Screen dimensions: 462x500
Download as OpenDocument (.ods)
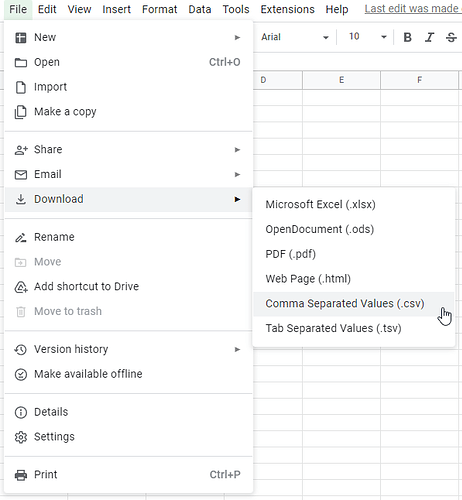pyautogui.click(x=354, y=229)
